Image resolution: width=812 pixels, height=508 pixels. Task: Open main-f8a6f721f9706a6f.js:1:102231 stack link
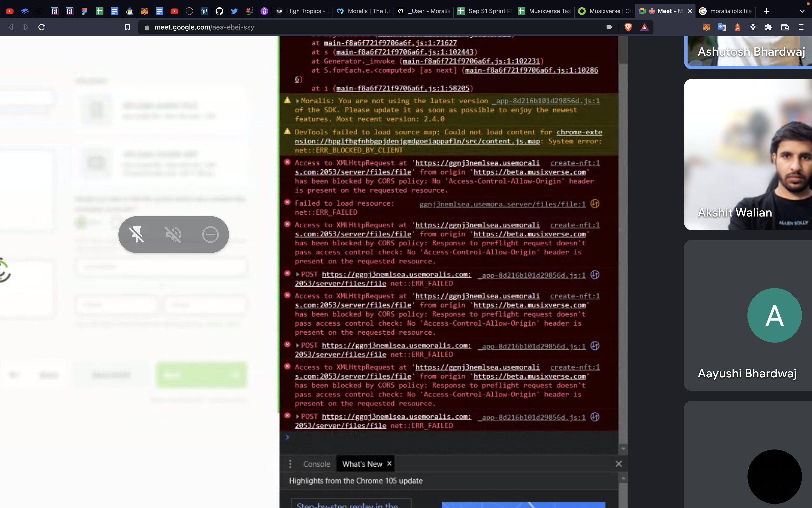pos(471,61)
